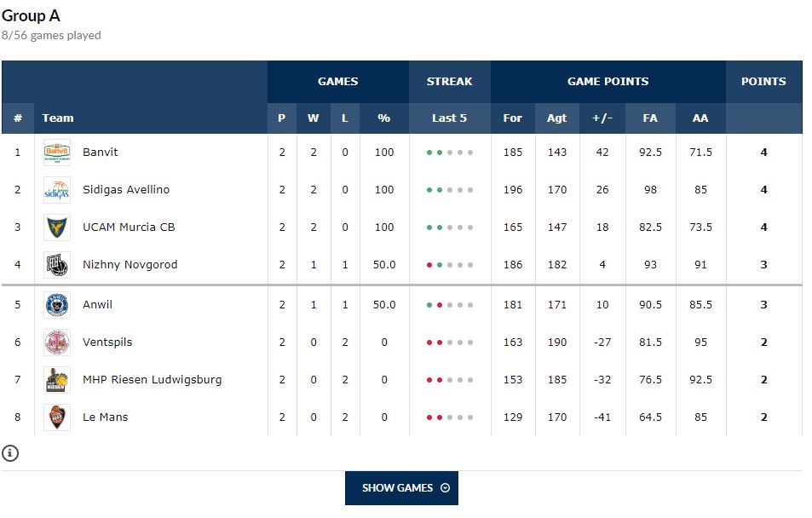Open the Nizhny Novgorod team link
The height and width of the screenshot is (518, 812).
pyautogui.click(x=130, y=265)
